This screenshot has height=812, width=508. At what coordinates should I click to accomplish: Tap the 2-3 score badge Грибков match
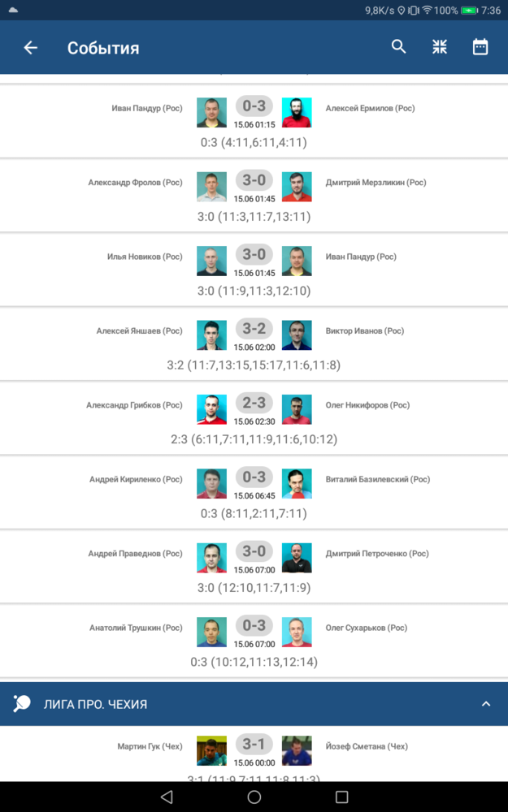pos(254,403)
